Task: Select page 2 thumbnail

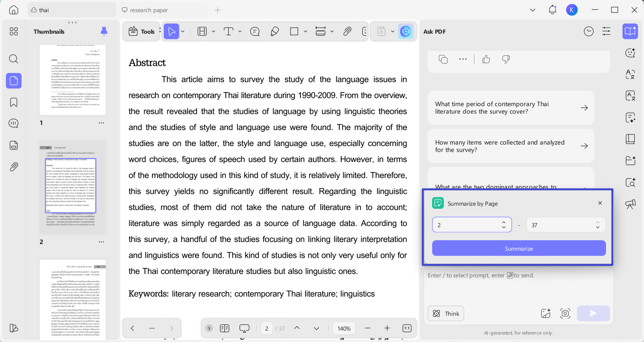Action: click(72, 187)
